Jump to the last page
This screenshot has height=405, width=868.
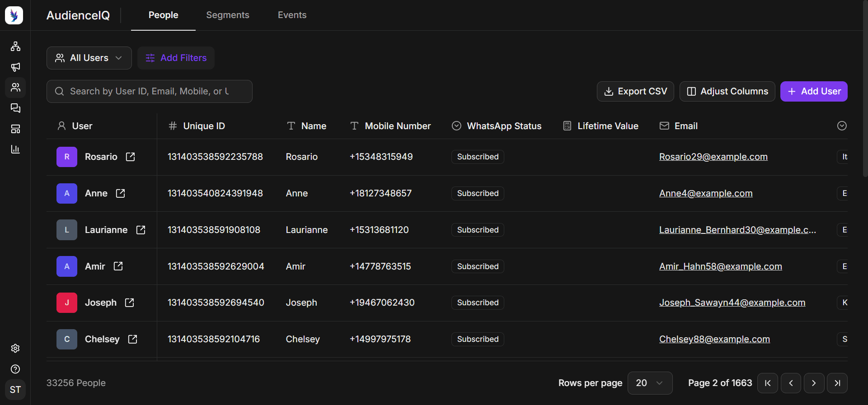pyautogui.click(x=837, y=383)
